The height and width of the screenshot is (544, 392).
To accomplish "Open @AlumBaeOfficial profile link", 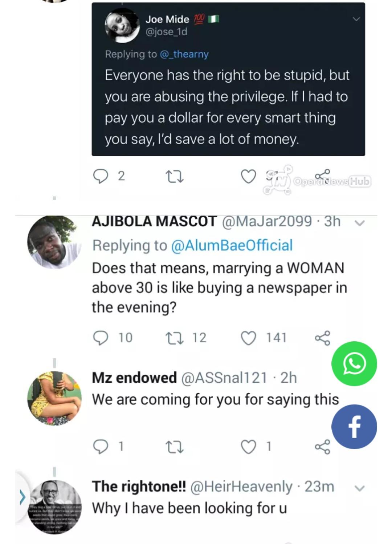I will [232, 245].
